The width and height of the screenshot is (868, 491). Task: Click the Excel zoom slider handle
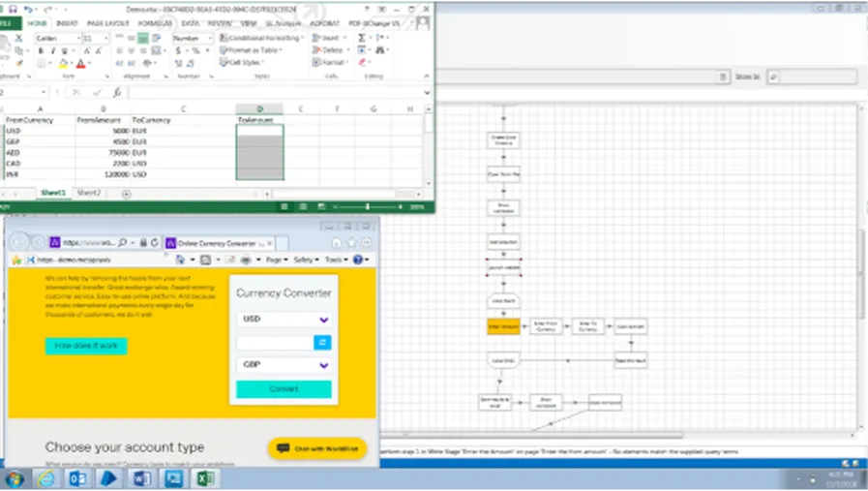click(368, 206)
